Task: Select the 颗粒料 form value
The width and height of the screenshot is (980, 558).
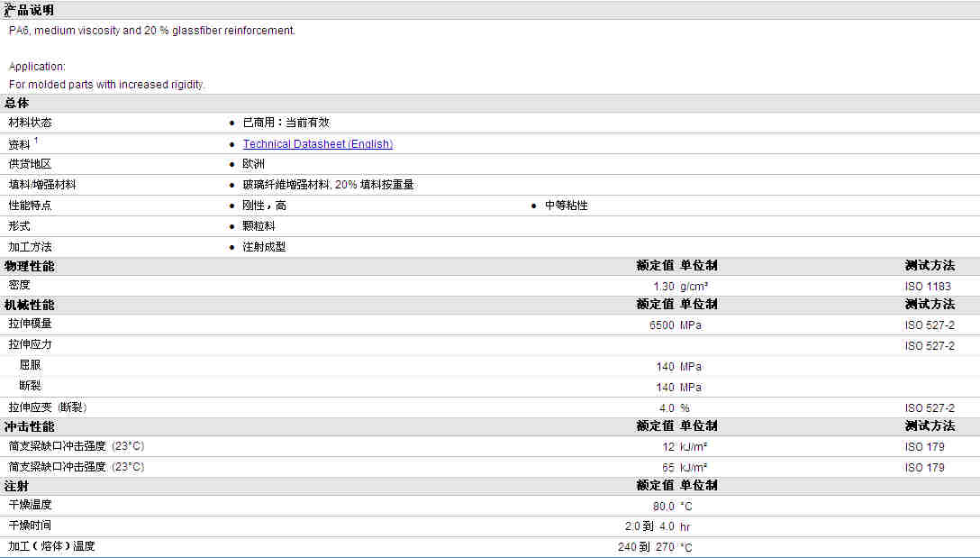Action: coord(259,226)
